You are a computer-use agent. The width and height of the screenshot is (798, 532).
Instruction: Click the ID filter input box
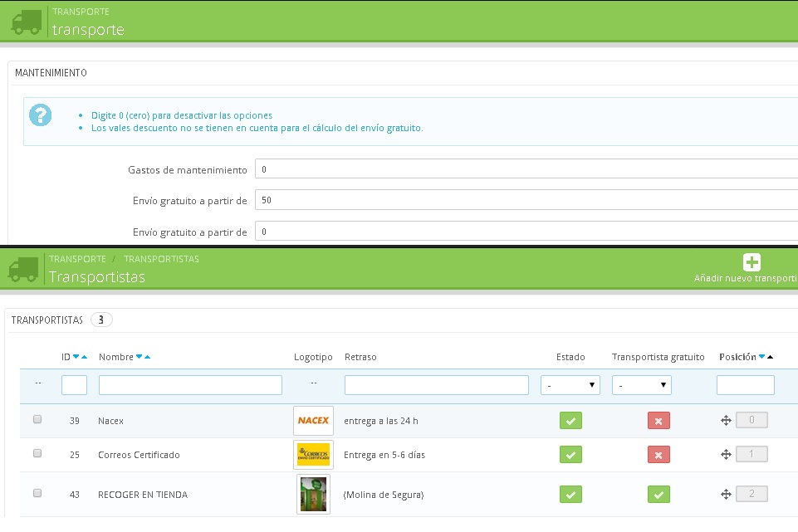click(x=74, y=385)
